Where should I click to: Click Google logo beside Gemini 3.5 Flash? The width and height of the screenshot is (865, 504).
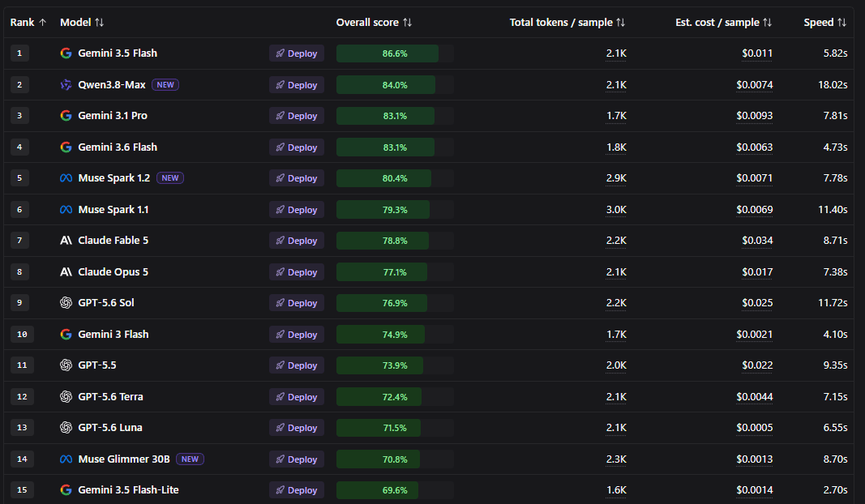[66, 53]
